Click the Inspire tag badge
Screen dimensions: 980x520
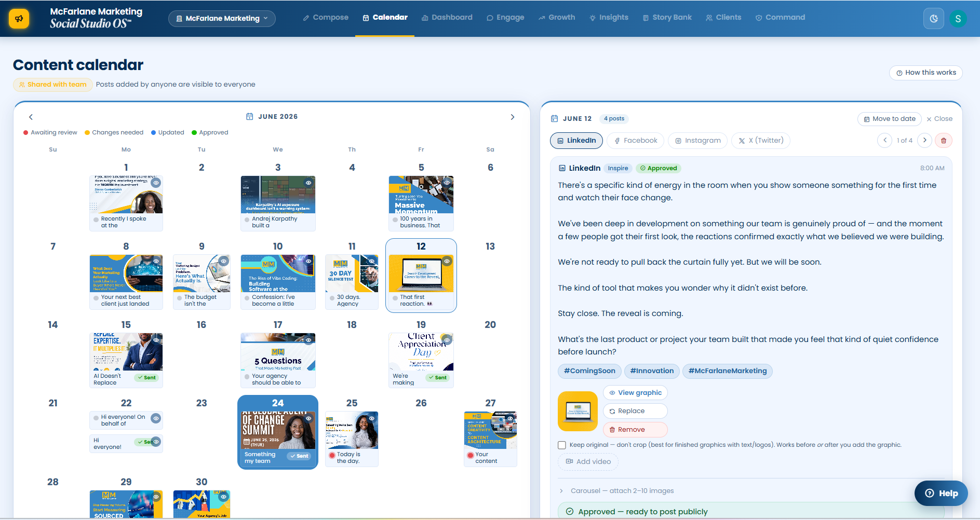[x=617, y=168]
